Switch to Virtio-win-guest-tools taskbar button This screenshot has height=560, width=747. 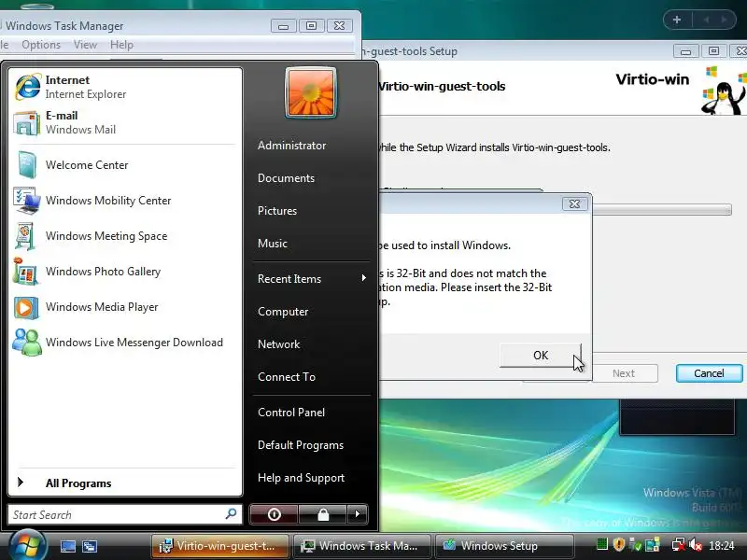(x=220, y=546)
